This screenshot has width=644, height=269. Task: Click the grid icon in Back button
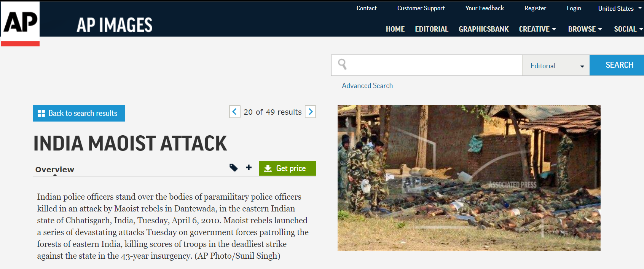(x=41, y=114)
